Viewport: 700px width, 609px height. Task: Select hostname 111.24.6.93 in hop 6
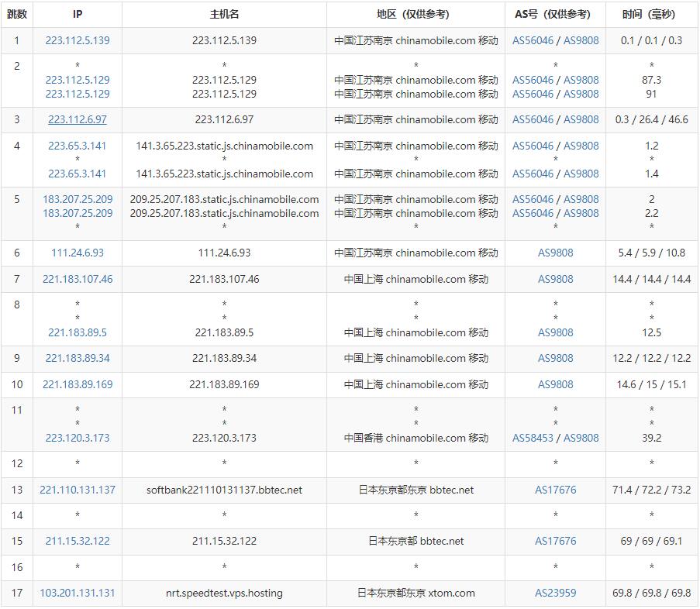[x=224, y=253]
